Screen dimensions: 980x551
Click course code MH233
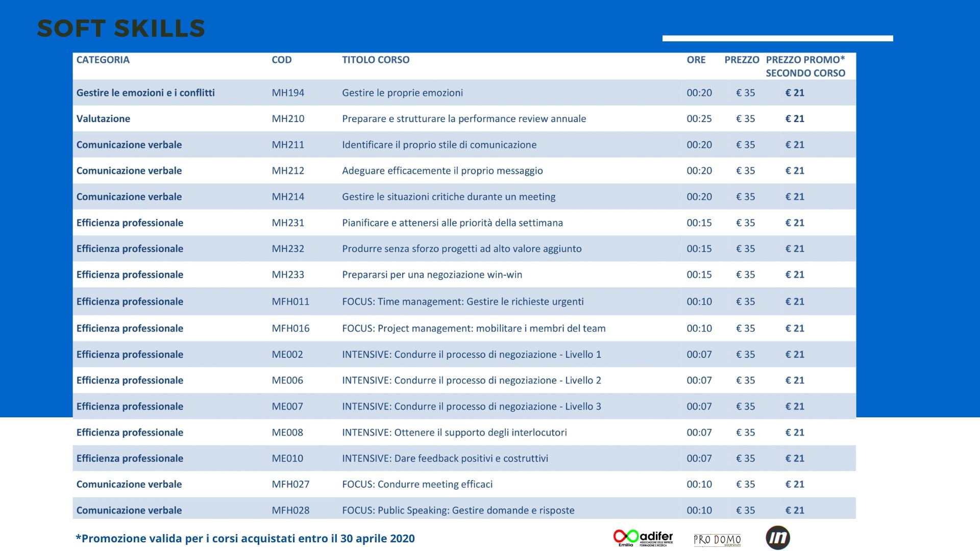tap(288, 275)
